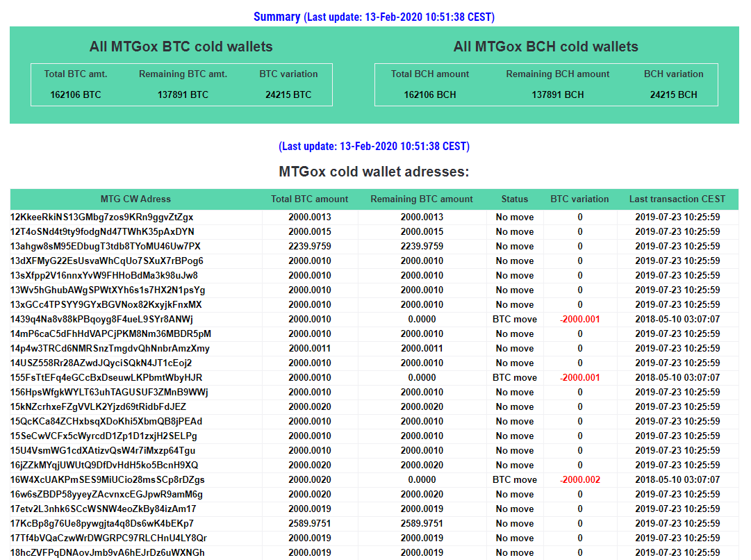Click total amount 2000.0015
This screenshot has height=560, width=751.
pos(309,232)
